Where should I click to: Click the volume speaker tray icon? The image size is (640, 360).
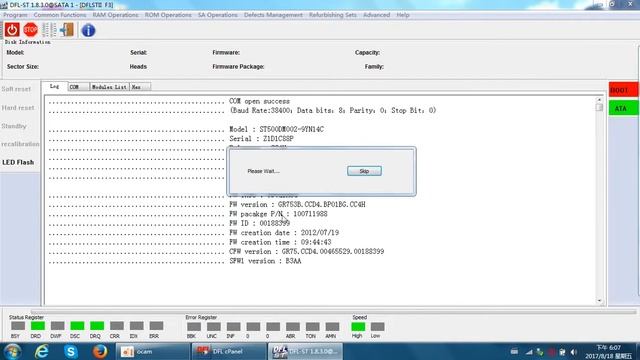(x=573, y=352)
